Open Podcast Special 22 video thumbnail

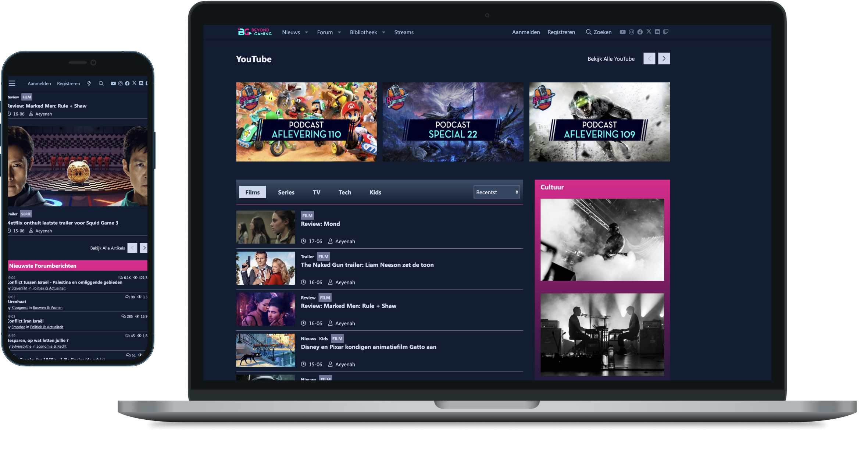(x=453, y=122)
